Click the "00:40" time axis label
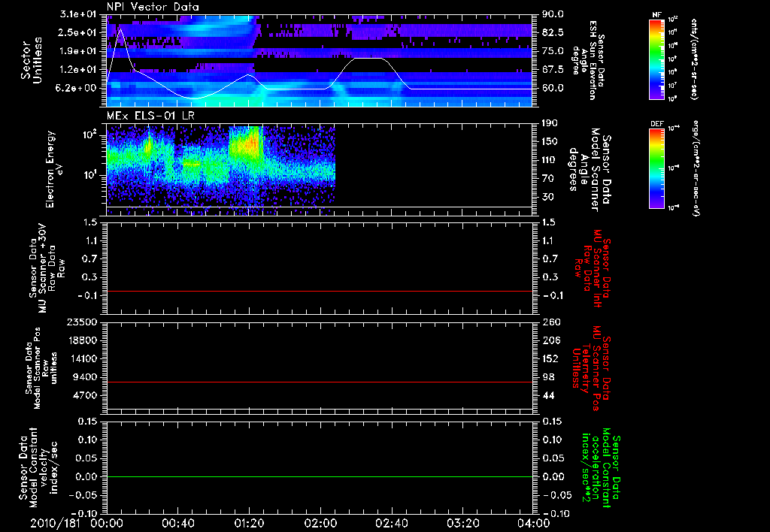 [177, 523]
